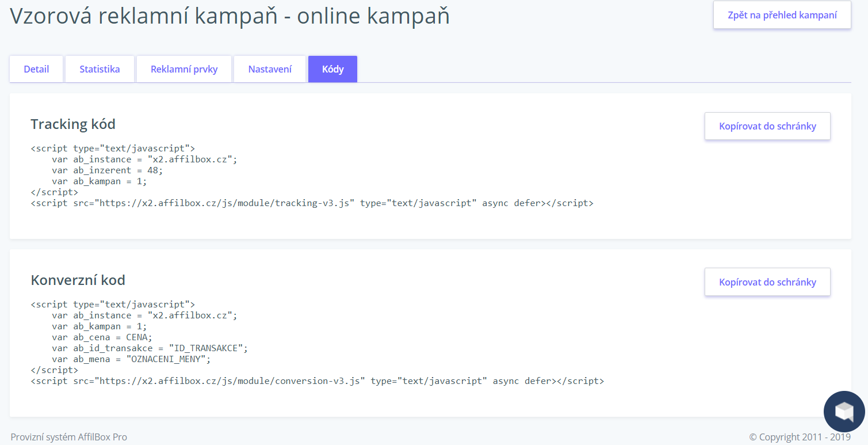868x445 pixels.
Task: Click the ab_kampan line in Konverzní kod
Action: (x=100, y=326)
